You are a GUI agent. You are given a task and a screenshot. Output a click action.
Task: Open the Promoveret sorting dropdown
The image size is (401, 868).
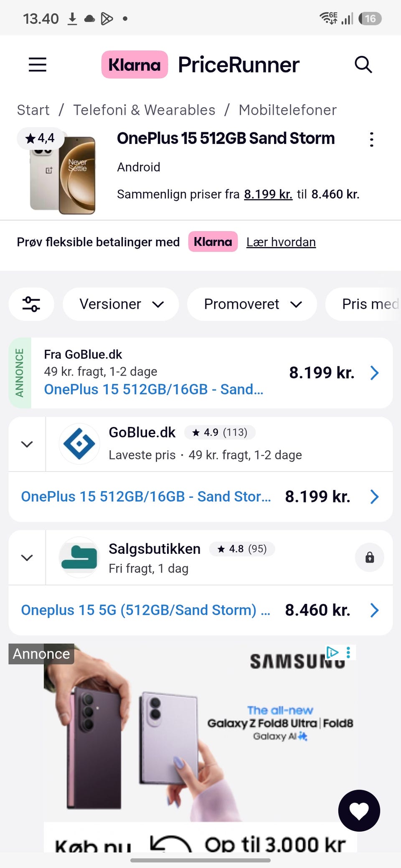pyautogui.click(x=252, y=304)
